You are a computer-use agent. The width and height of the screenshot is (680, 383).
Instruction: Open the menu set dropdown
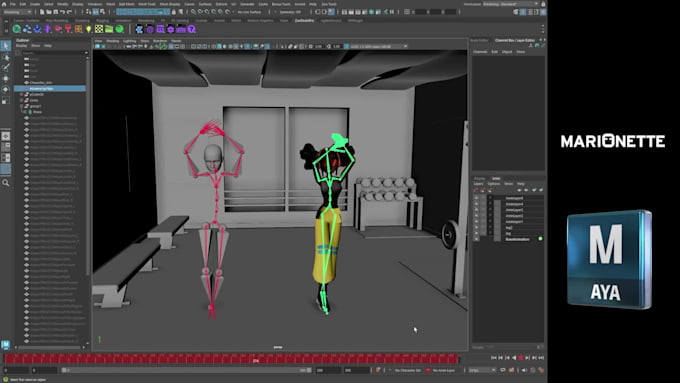click(x=17, y=12)
